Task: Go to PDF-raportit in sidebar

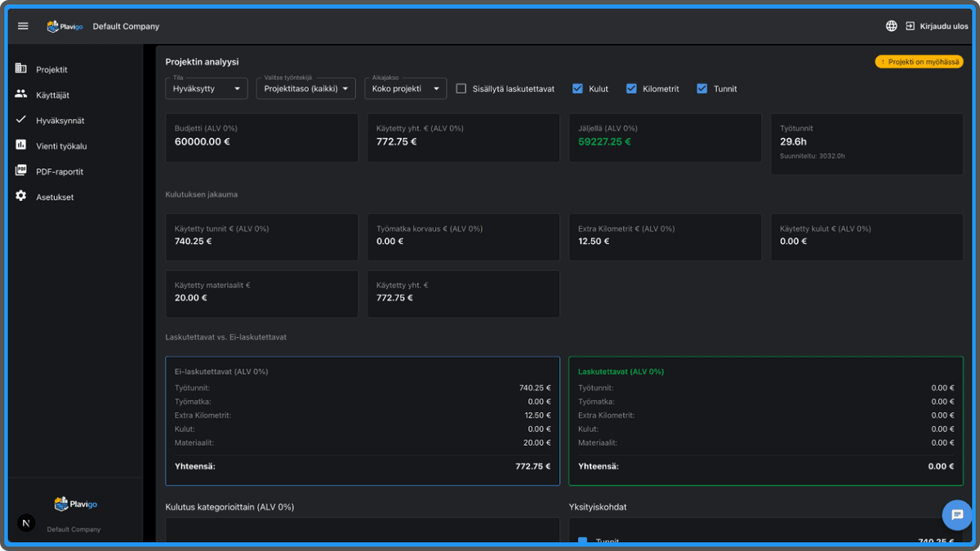Action: (x=60, y=171)
